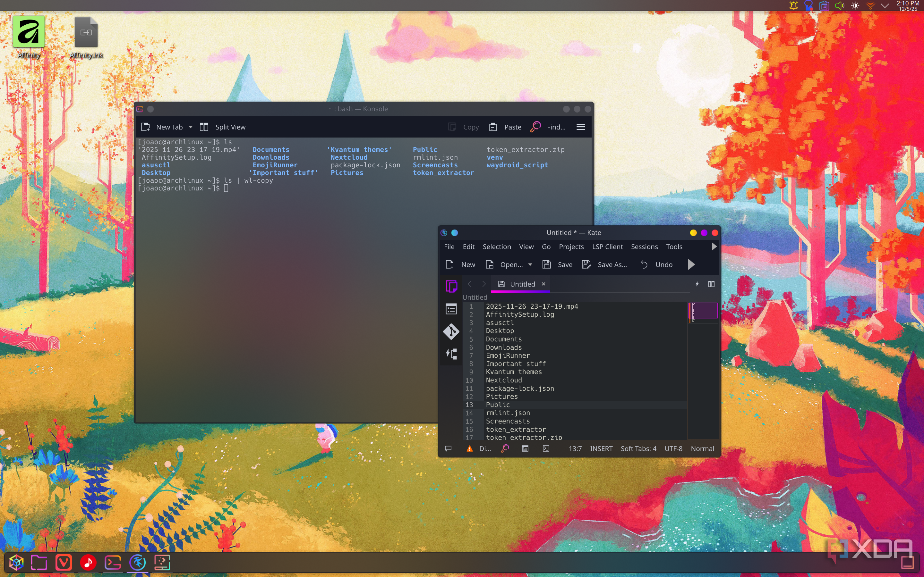The width and height of the screenshot is (924, 577).
Task: Click the Paste button in Konsole
Action: [505, 127]
